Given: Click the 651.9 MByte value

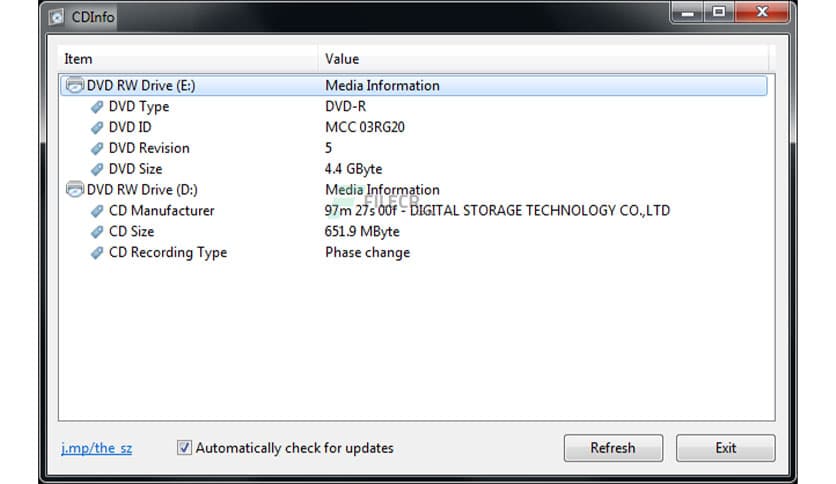Looking at the screenshot, I should 362,231.
